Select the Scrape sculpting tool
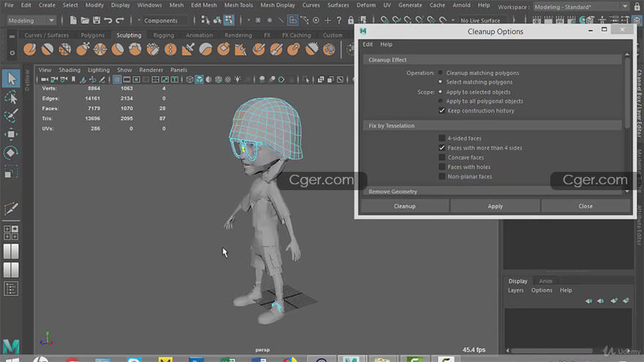 coord(223,49)
